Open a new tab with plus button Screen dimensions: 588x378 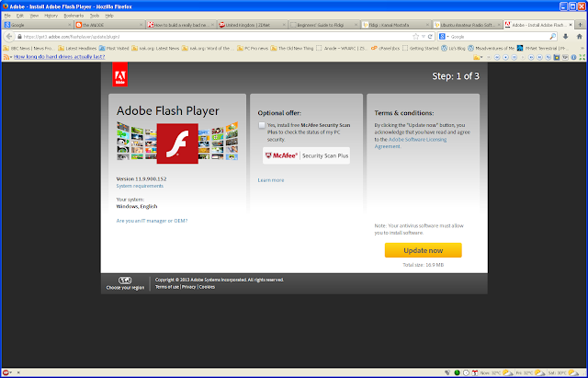(580, 25)
